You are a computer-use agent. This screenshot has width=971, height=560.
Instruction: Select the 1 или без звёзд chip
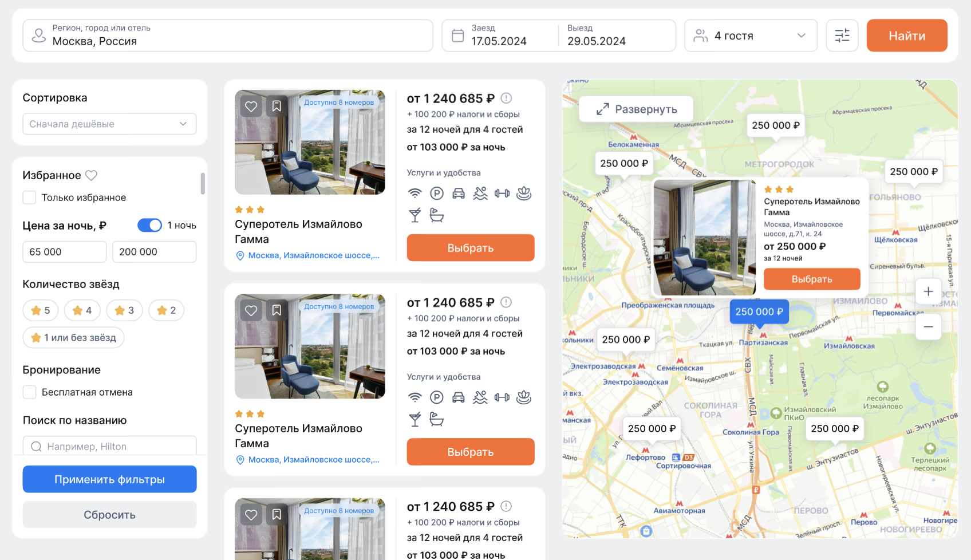(73, 337)
